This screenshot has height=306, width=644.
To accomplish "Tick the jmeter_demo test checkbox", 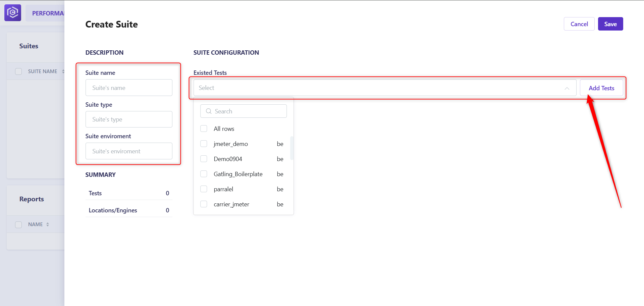I will click(x=204, y=144).
